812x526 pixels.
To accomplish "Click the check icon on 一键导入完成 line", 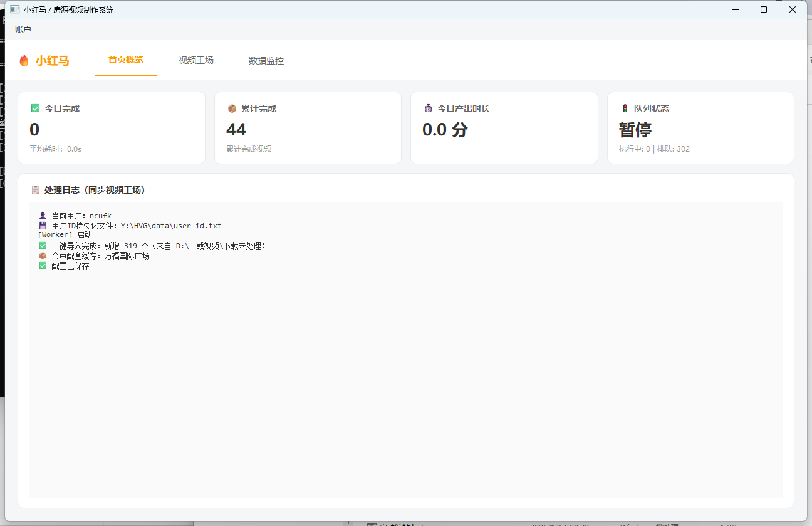I will [43, 246].
